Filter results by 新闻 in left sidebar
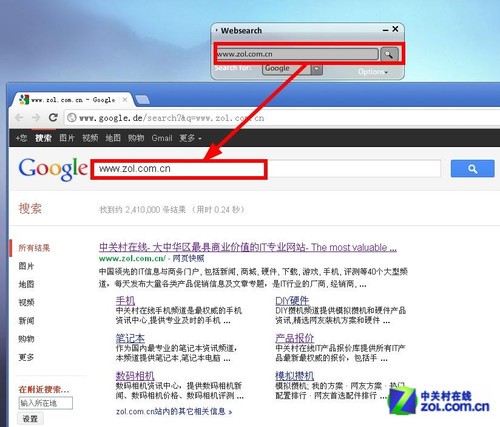Image resolution: width=500 pixels, height=427 pixels. 26,321
